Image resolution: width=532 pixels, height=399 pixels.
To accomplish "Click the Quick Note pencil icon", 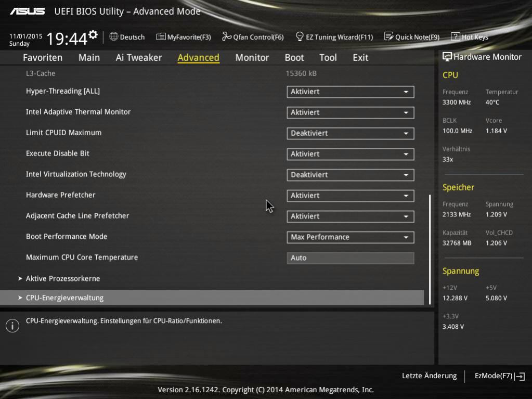I will 388,36.
